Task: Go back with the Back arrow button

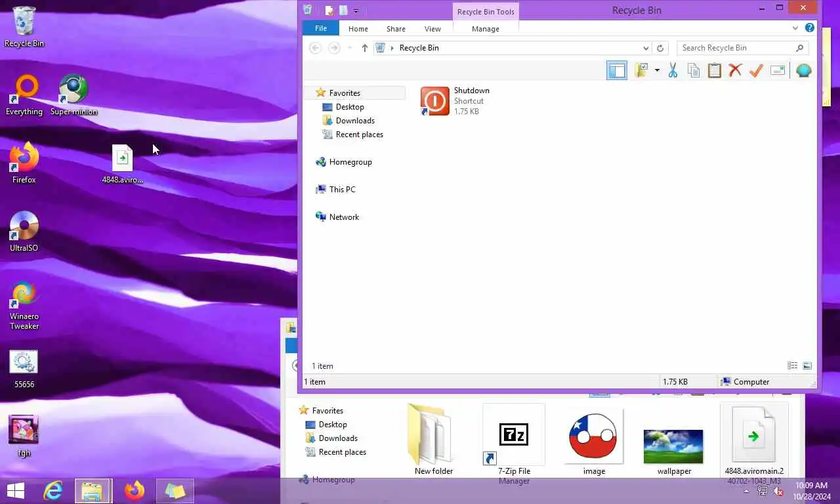Action: (315, 48)
